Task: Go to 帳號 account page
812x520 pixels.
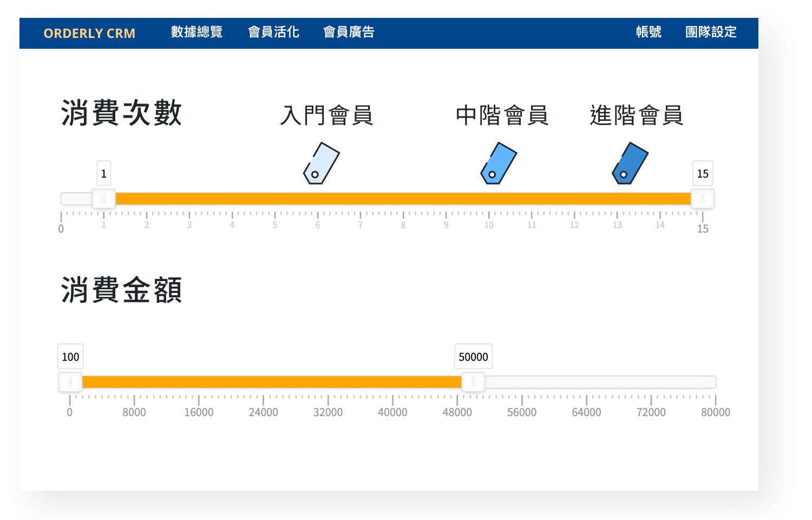Action: (x=649, y=32)
